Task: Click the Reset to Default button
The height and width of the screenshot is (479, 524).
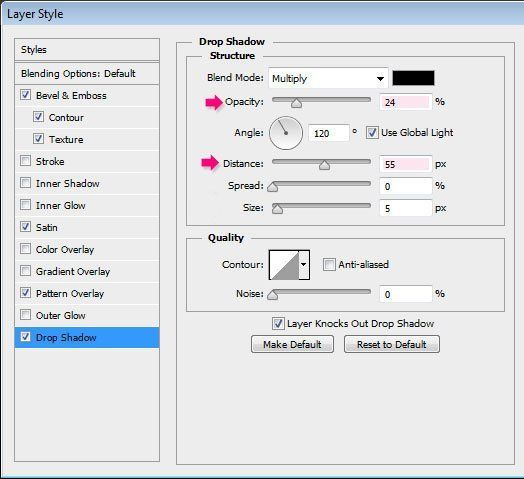Action: (392, 344)
